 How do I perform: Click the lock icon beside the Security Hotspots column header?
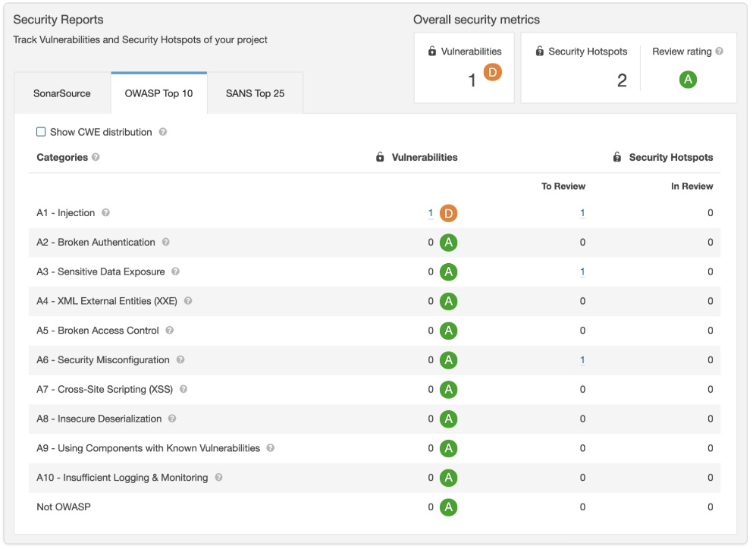click(616, 157)
